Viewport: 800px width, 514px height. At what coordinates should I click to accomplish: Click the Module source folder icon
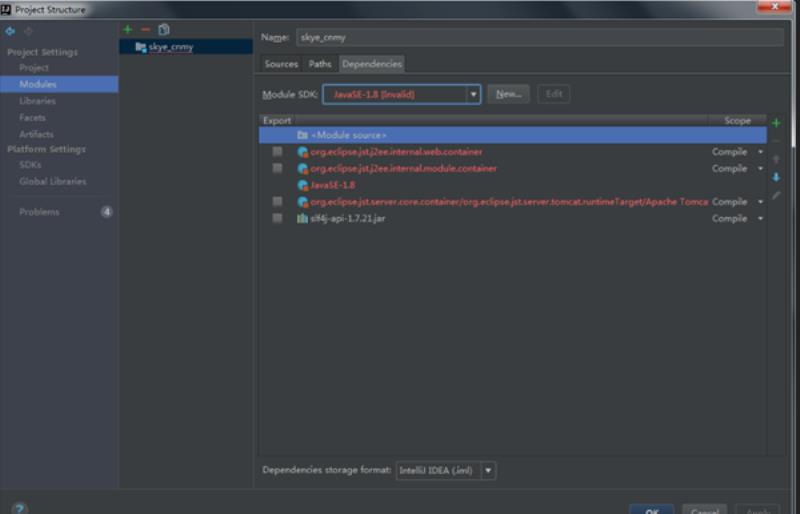pos(302,135)
